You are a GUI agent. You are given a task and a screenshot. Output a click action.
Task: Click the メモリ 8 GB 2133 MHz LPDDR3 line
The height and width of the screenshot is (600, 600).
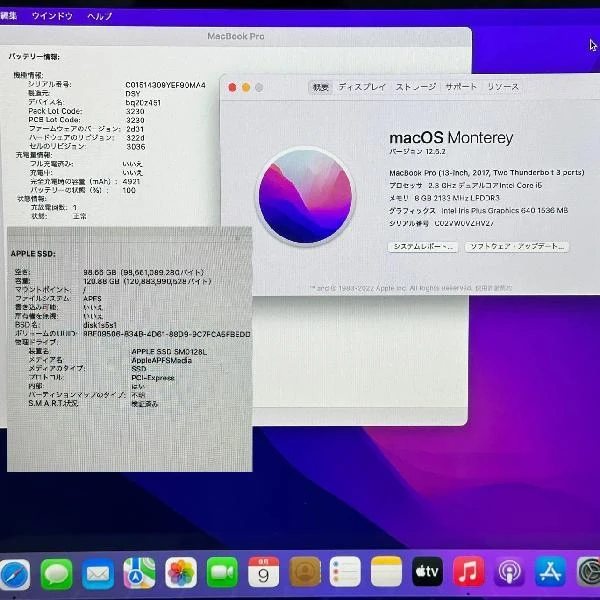444,198
